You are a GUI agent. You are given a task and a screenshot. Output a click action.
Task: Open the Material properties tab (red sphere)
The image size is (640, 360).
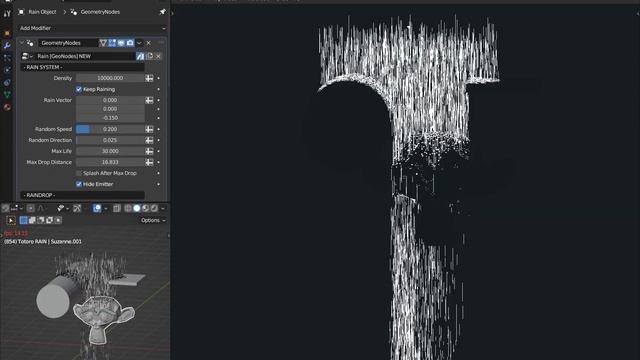click(7, 107)
